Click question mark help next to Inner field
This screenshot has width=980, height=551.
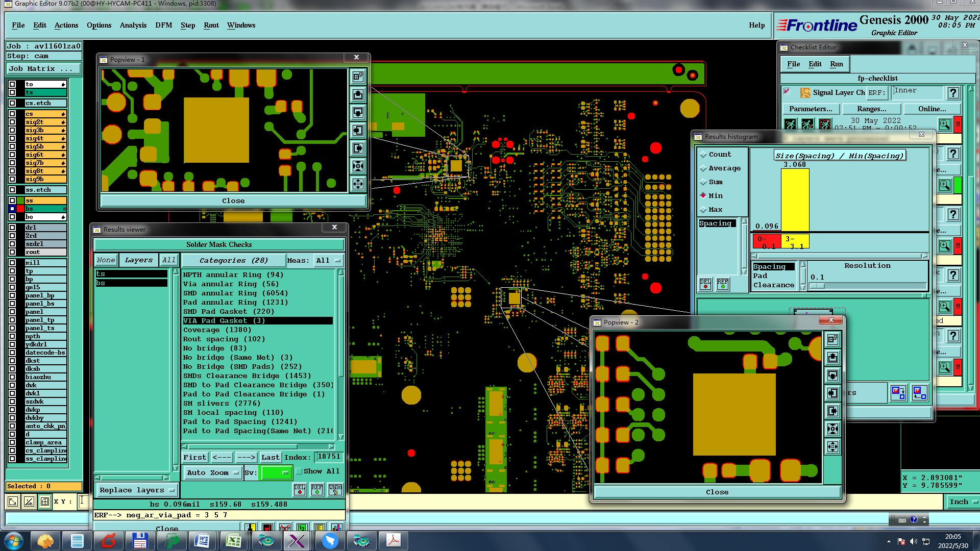click(x=953, y=93)
